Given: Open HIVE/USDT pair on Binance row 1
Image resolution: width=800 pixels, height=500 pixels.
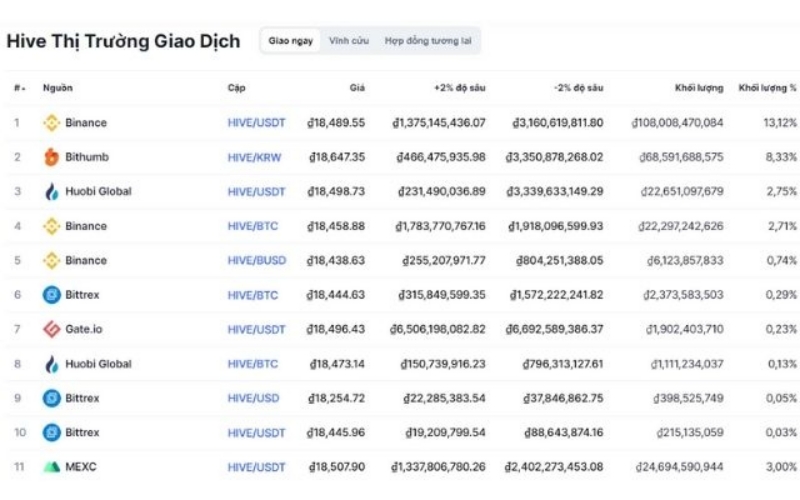Looking at the screenshot, I should (x=257, y=123).
